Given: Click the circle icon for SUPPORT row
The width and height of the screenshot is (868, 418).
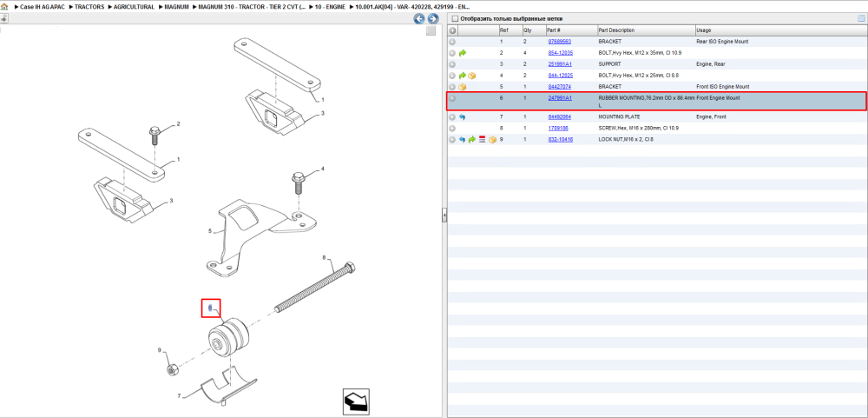Looking at the screenshot, I should 452,64.
